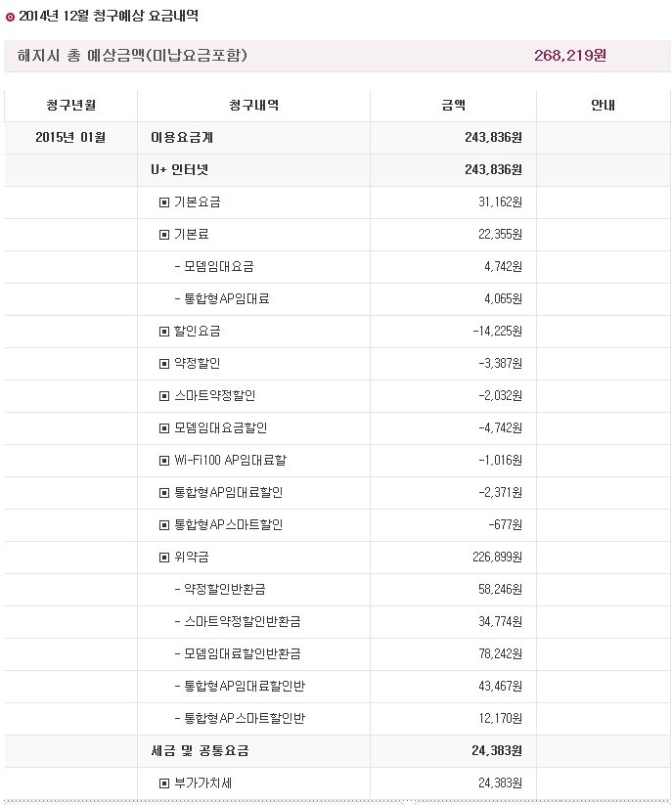The image size is (672, 805).
Task: Collapse the 할인요금 discount group
Action: [164, 332]
